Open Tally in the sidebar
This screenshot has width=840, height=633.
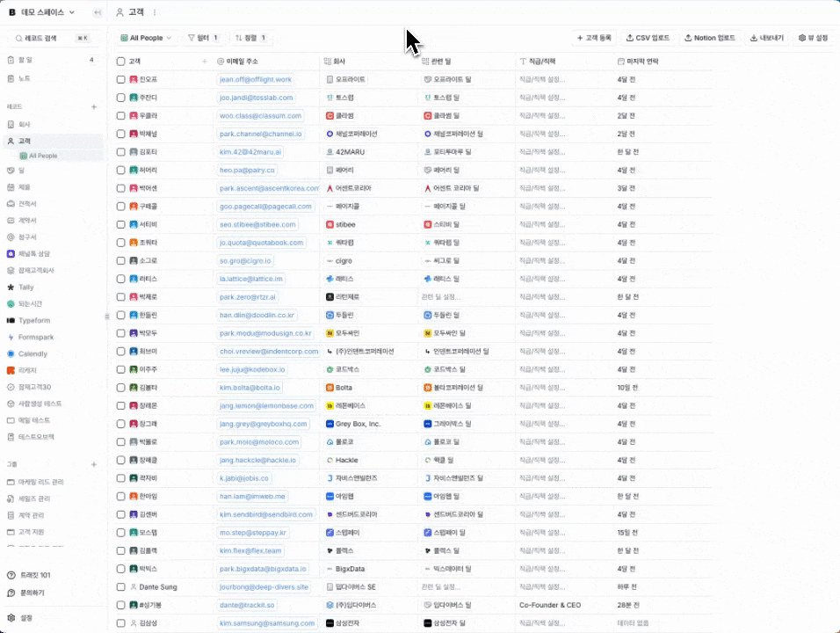(x=25, y=287)
